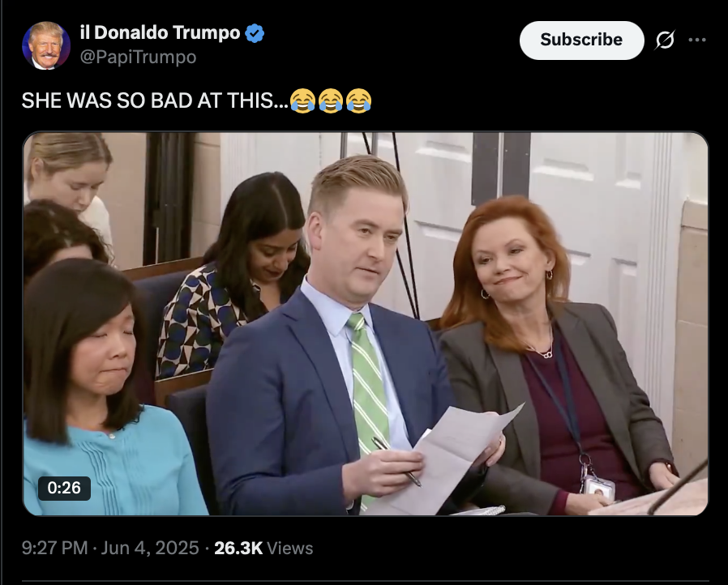Click the paper held by the reporter
This screenshot has width=728, height=585.
(451, 459)
